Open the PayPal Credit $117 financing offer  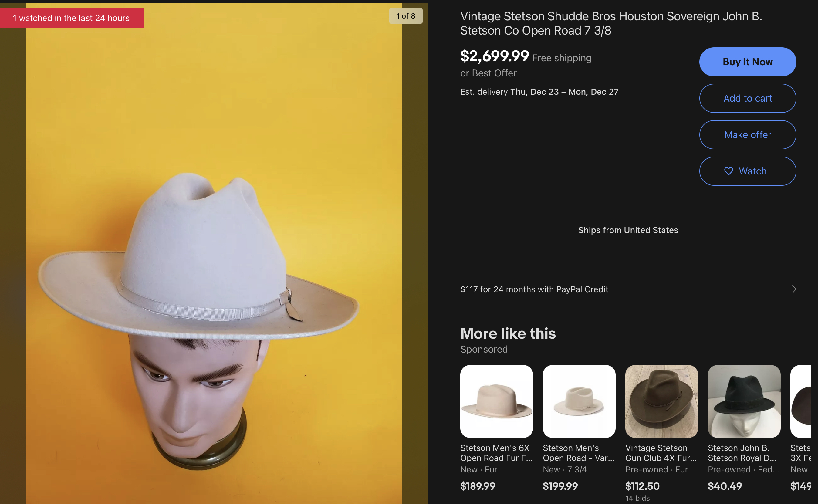tap(628, 289)
